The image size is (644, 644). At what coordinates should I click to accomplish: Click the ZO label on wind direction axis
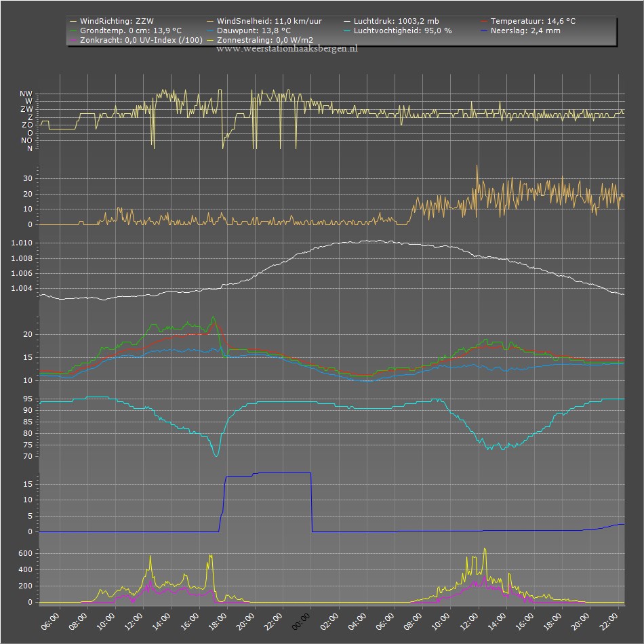(27, 125)
